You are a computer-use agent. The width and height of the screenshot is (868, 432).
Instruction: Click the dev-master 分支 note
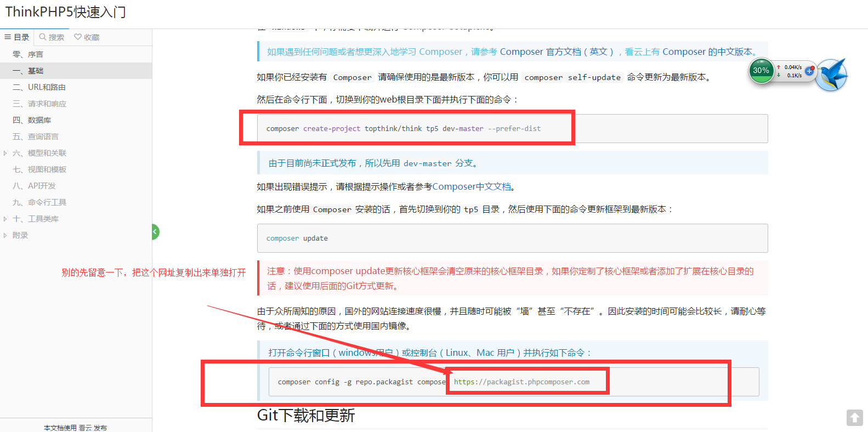pyautogui.click(x=513, y=163)
